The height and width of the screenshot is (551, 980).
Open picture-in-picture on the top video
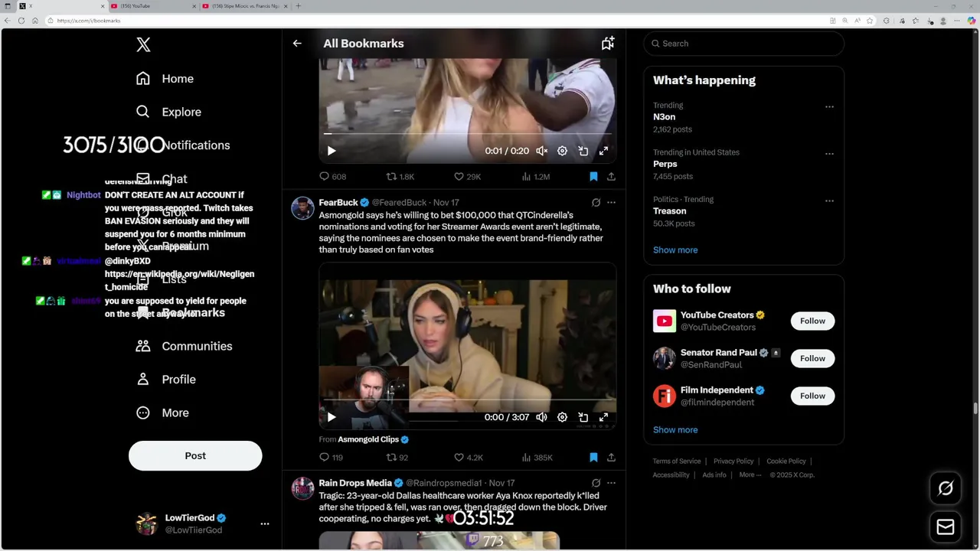coord(583,152)
